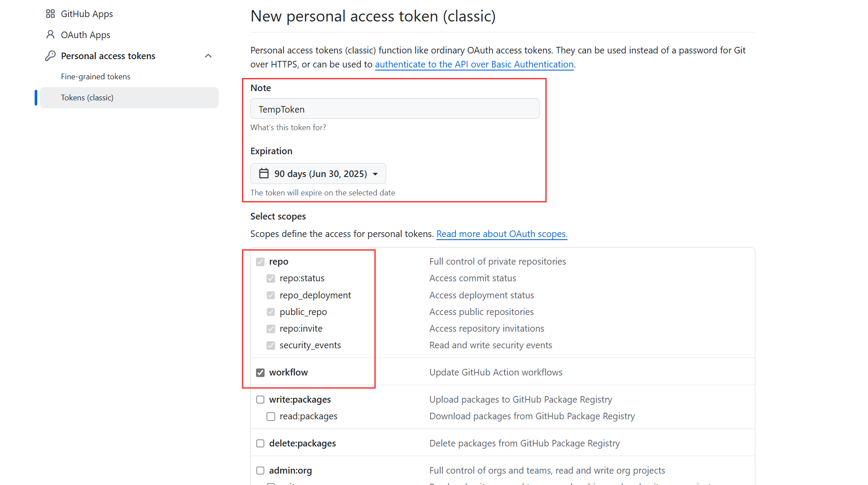The image size is (868, 485).
Task: Open Fine-grained tokens page
Action: click(96, 77)
